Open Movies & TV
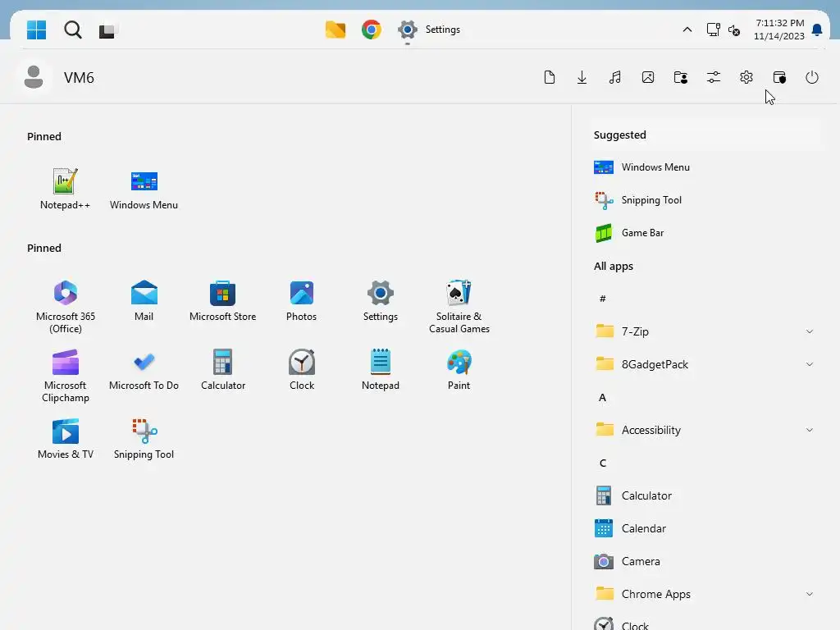Screen dimensions: 840x630 (66, 439)
